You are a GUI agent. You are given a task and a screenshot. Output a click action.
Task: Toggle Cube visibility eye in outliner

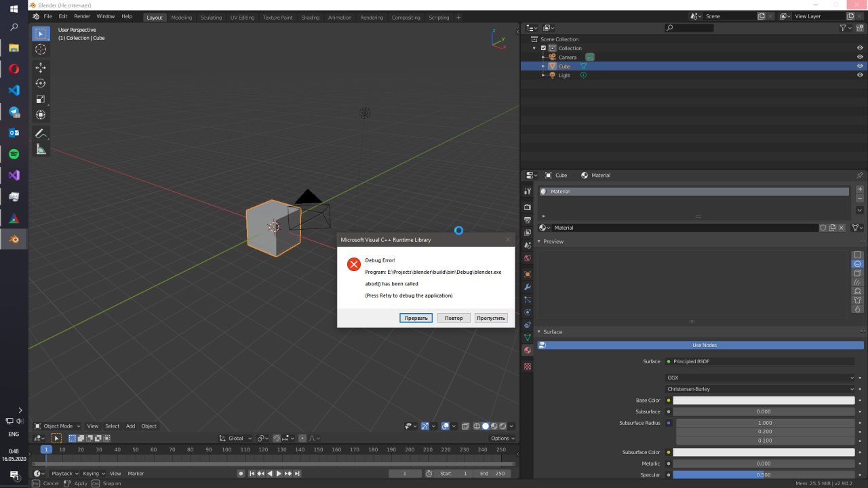tap(860, 66)
